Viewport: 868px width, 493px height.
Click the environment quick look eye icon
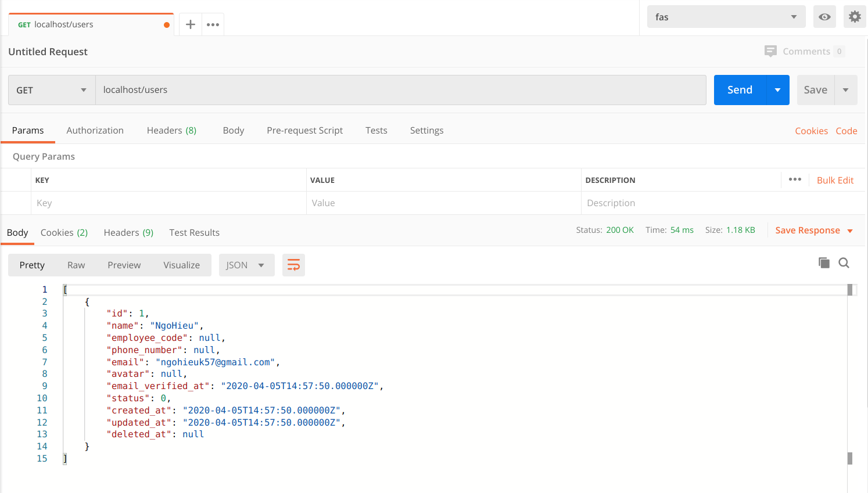pos(824,17)
